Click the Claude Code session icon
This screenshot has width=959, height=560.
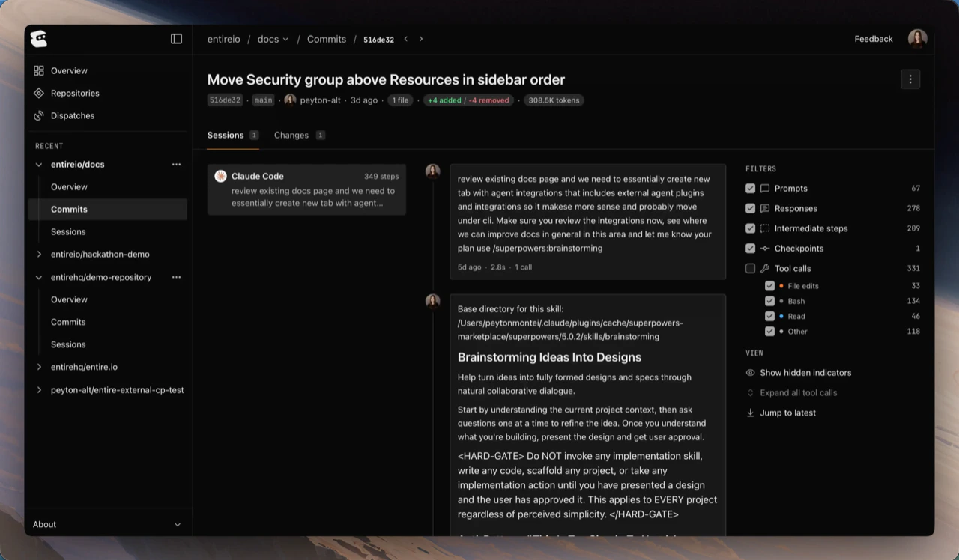tap(220, 176)
